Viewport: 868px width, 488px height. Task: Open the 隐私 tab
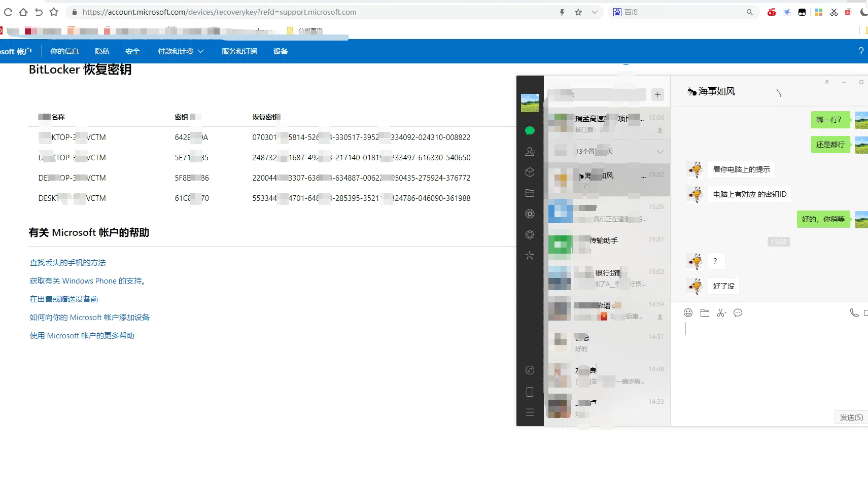coord(102,51)
